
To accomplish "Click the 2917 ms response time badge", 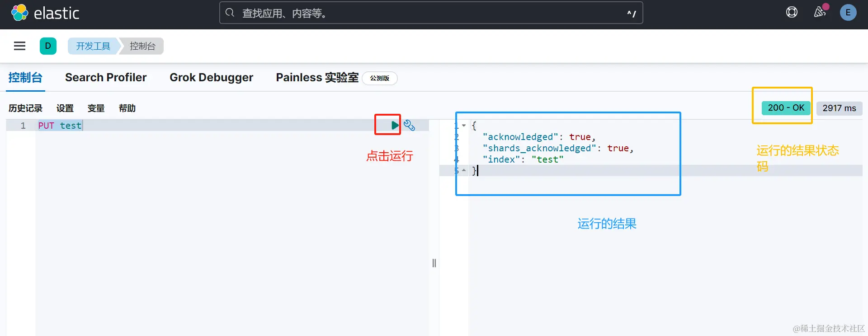I will [x=840, y=108].
